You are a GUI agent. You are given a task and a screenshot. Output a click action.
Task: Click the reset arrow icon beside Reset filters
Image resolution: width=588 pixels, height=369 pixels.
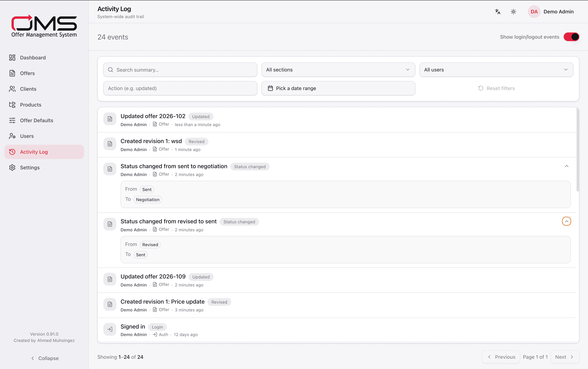[481, 88]
